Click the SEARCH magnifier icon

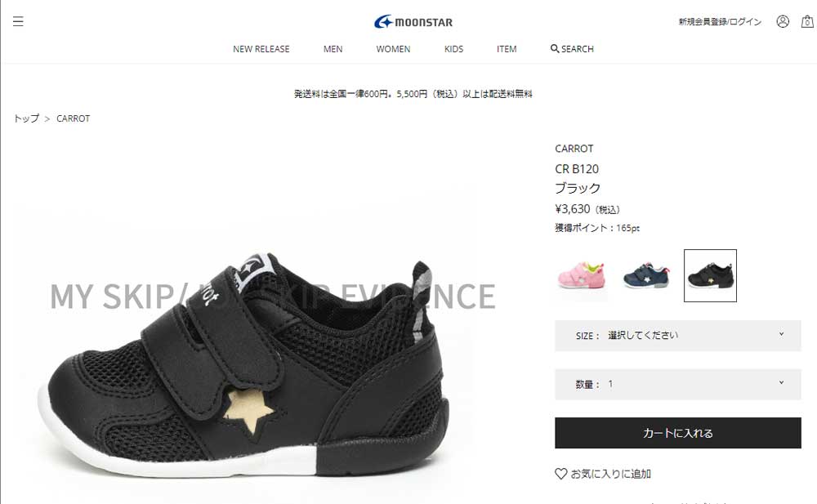555,48
